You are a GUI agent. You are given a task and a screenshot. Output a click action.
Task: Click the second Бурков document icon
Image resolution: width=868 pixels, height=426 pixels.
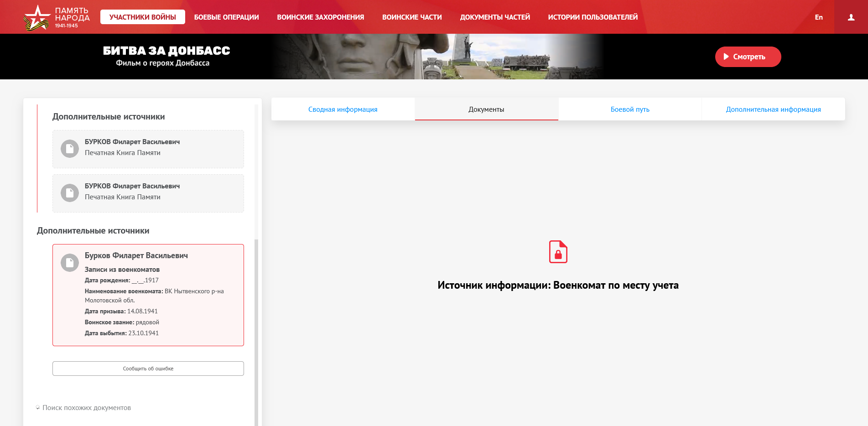(x=70, y=193)
